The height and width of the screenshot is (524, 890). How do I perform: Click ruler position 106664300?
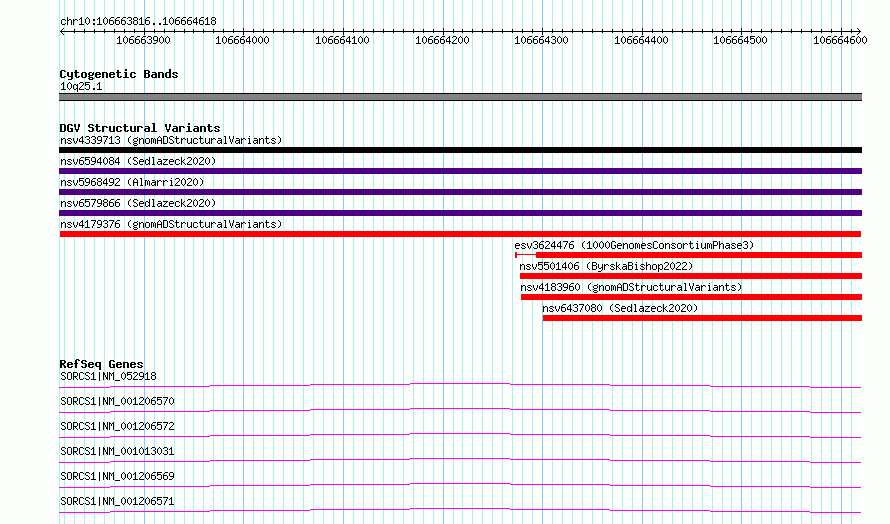pyautogui.click(x=541, y=40)
